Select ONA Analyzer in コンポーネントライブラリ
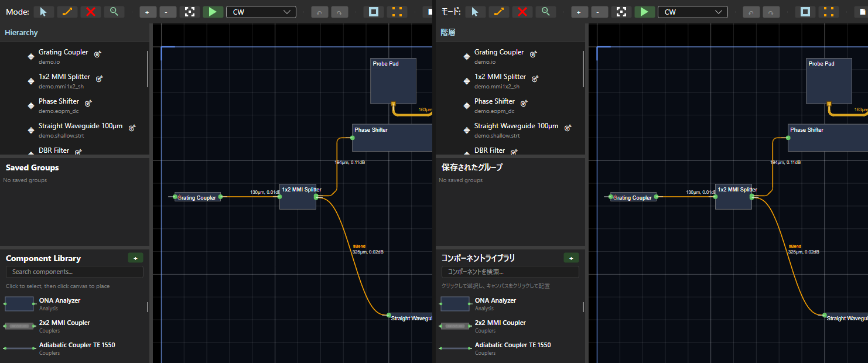This screenshot has width=868, height=363. point(509,304)
